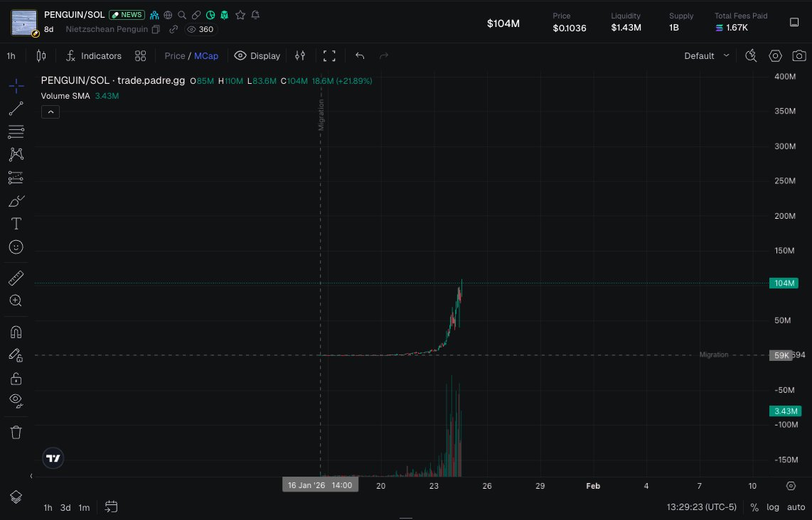Toggle log scale mode

773,507
